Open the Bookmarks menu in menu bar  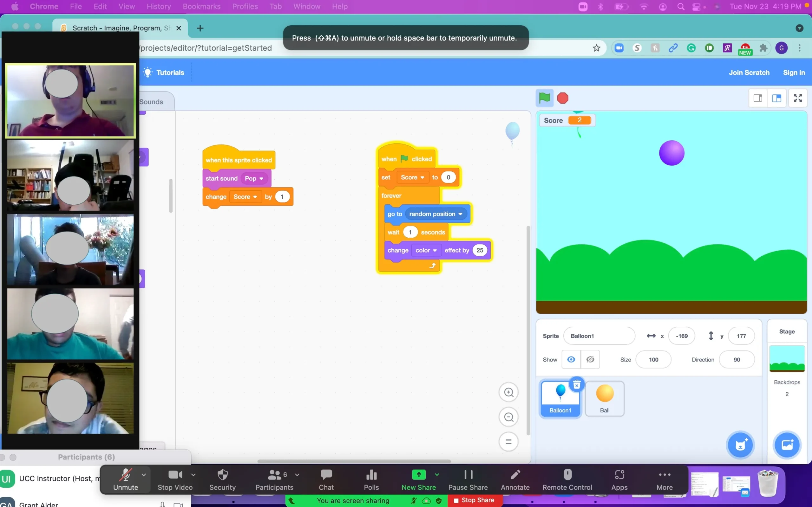coord(201,6)
